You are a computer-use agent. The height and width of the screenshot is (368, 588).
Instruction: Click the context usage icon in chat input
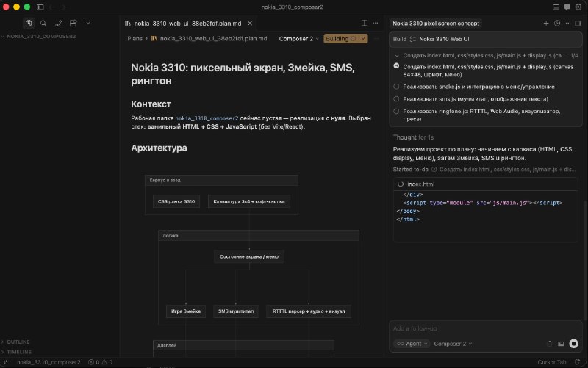tap(549, 344)
